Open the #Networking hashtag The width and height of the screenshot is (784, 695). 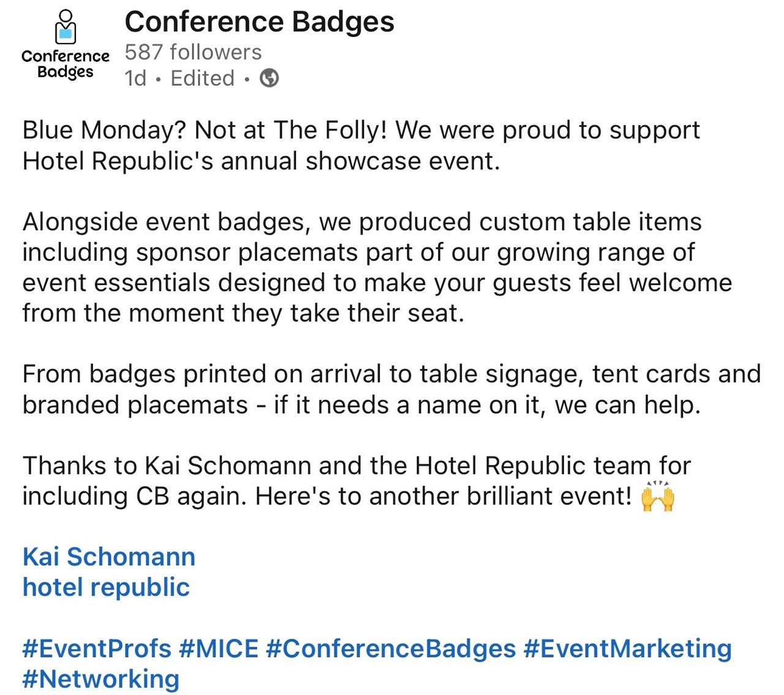(x=101, y=679)
